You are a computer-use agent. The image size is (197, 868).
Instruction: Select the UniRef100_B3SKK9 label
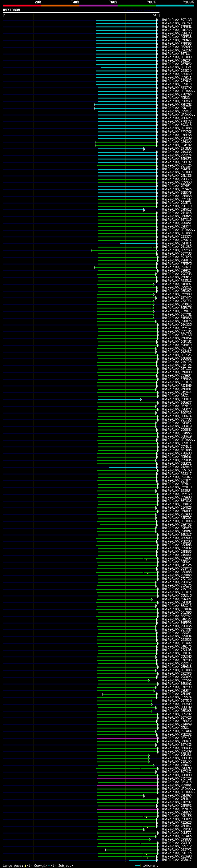(x=177, y=74)
